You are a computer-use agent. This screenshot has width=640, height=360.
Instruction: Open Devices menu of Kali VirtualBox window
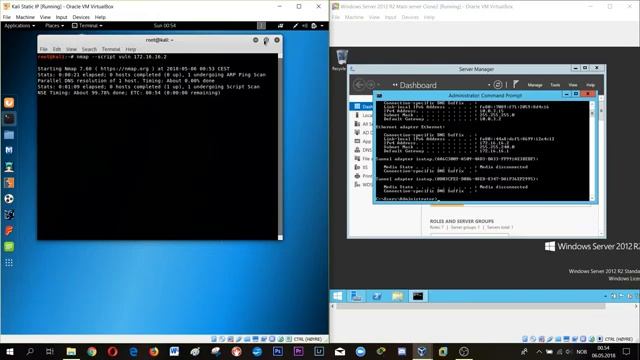tap(81, 17)
